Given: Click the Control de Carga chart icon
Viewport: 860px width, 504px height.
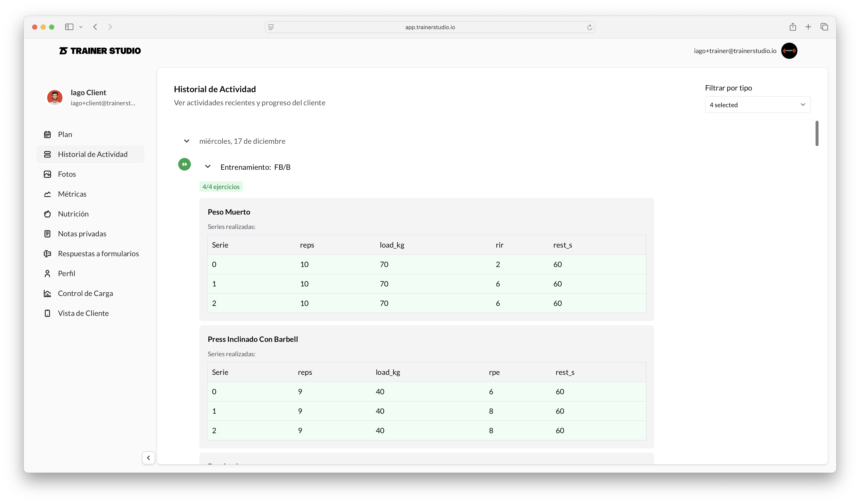Looking at the screenshot, I should 47,293.
